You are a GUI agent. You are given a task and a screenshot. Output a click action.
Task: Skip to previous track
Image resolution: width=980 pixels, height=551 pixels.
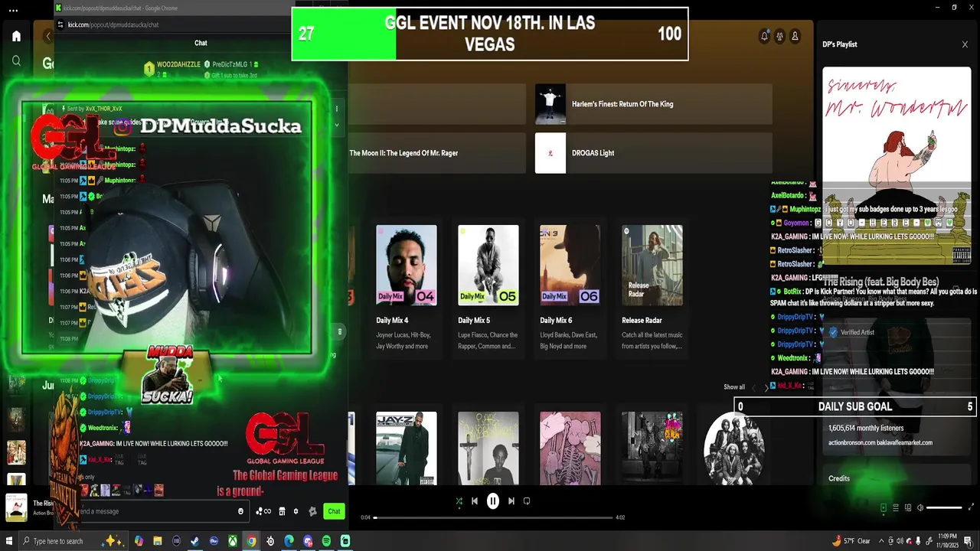click(475, 501)
